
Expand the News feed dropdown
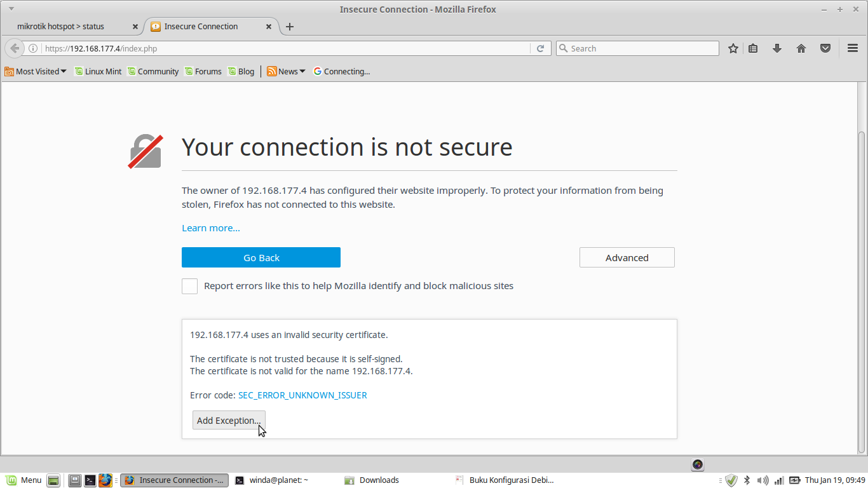coord(287,72)
